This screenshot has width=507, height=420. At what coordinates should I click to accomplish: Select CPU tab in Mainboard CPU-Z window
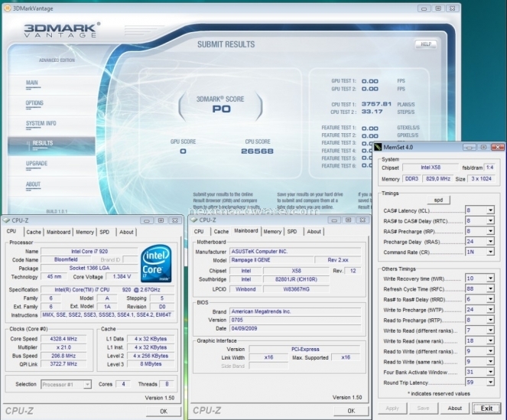point(199,232)
